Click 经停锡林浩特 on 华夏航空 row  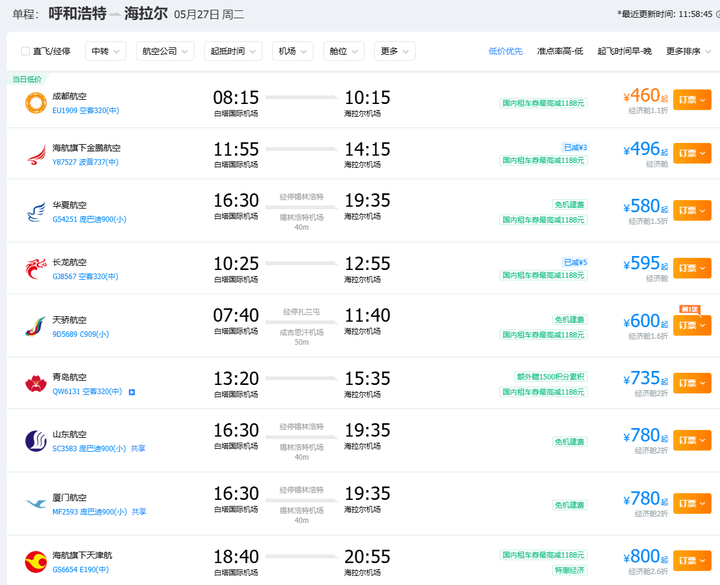click(x=302, y=197)
